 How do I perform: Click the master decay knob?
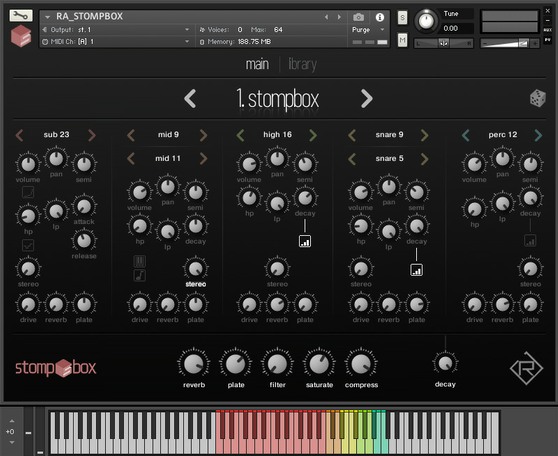(x=445, y=363)
